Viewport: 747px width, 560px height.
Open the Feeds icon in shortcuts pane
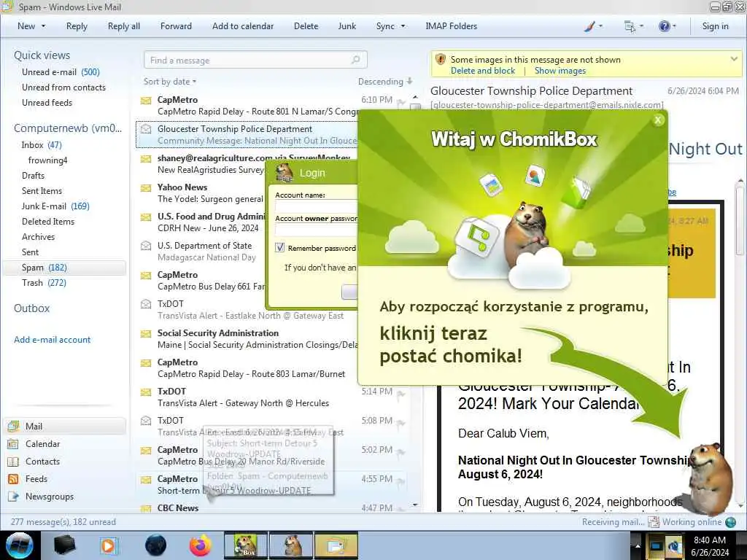coord(14,479)
